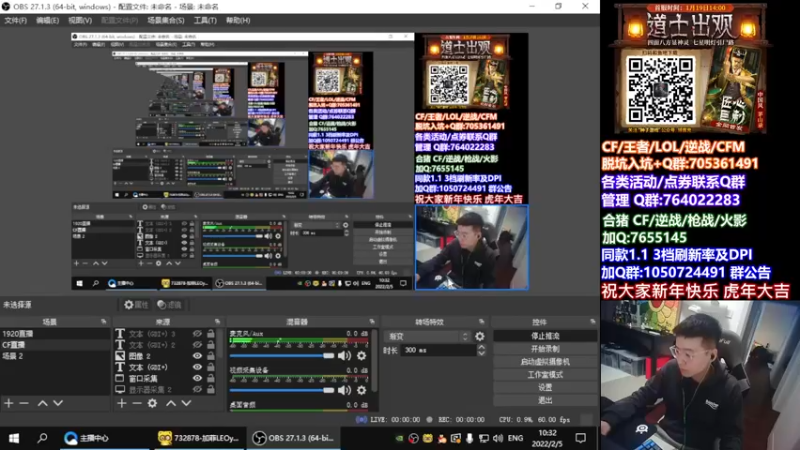Remove source with minus icon in 来源 panel
The width and height of the screenshot is (800, 450).
click(x=137, y=403)
